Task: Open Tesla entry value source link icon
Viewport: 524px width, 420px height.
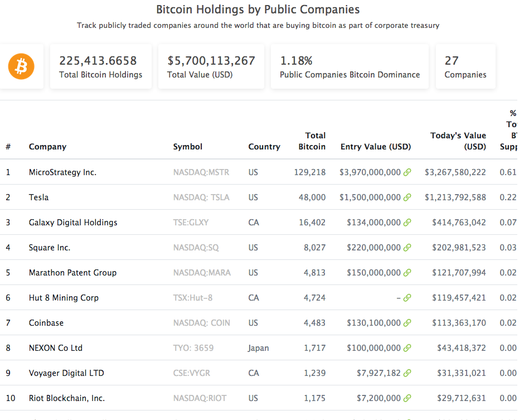Action: [x=407, y=197]
